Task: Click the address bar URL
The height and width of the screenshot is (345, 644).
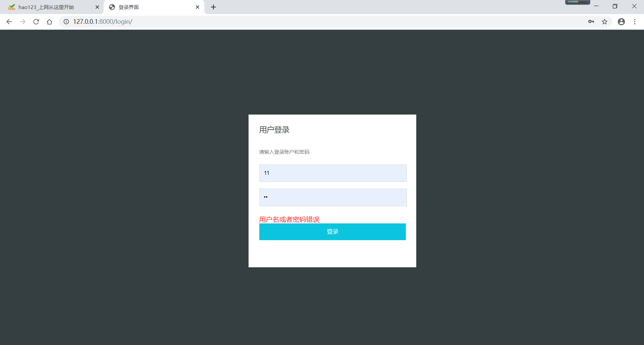Action: pos(103,22)
